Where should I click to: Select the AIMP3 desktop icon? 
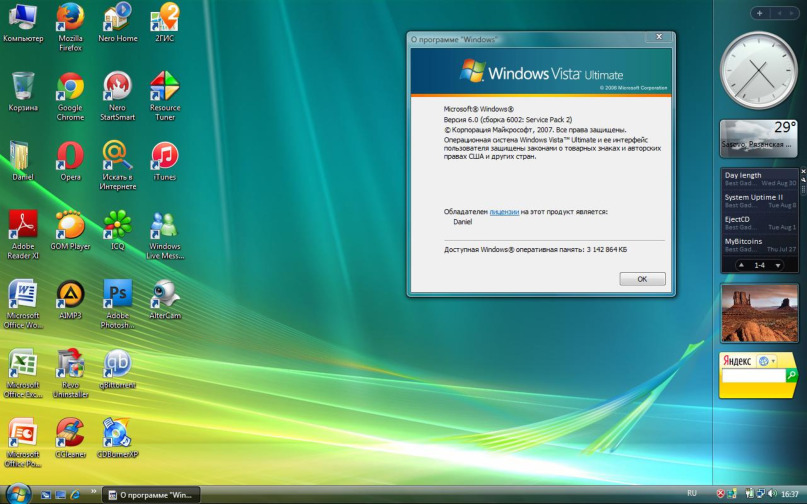tap(70, 294)
